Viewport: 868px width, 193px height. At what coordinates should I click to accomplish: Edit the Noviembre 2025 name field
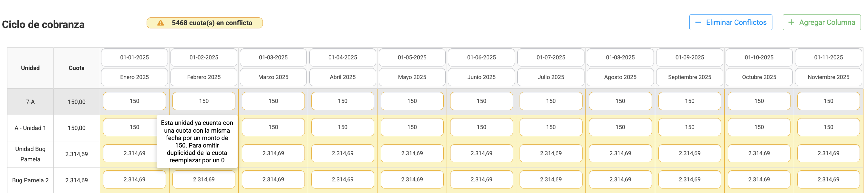tap(829, 77)
